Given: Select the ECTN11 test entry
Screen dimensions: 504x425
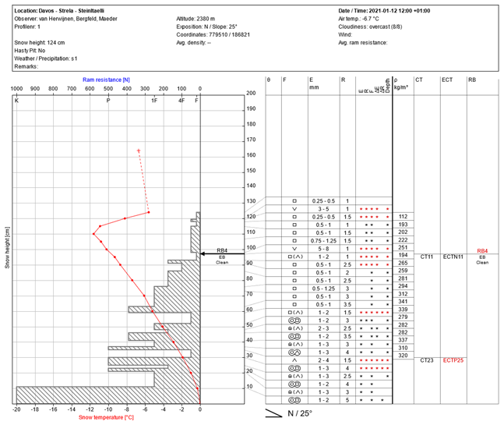Looking at the screenshot, I should (x=453, y=256).
